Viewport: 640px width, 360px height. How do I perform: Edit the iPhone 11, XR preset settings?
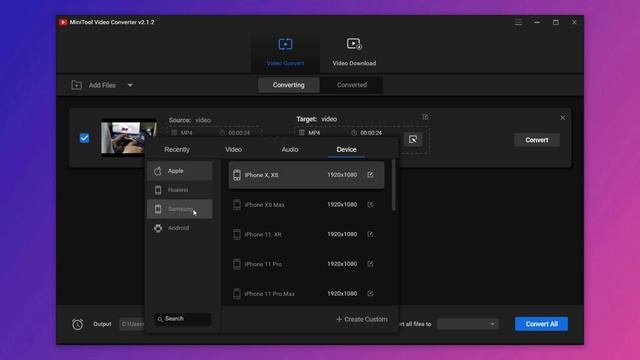[370, 234]
